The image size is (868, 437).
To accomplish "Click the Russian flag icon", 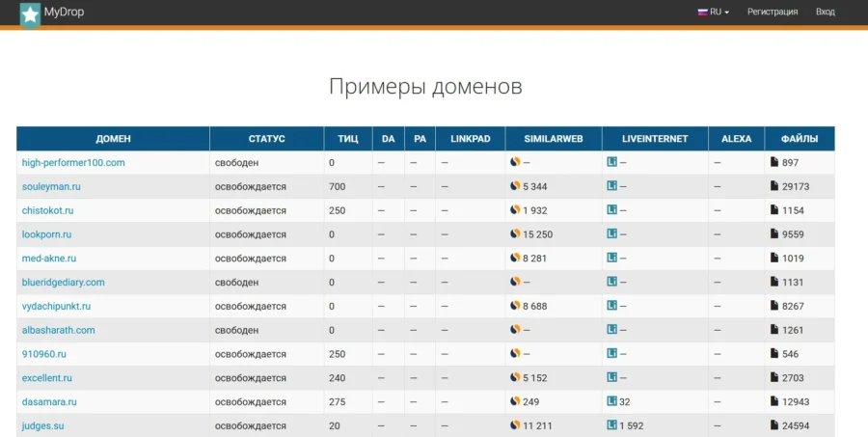I will tap(702, 12).
